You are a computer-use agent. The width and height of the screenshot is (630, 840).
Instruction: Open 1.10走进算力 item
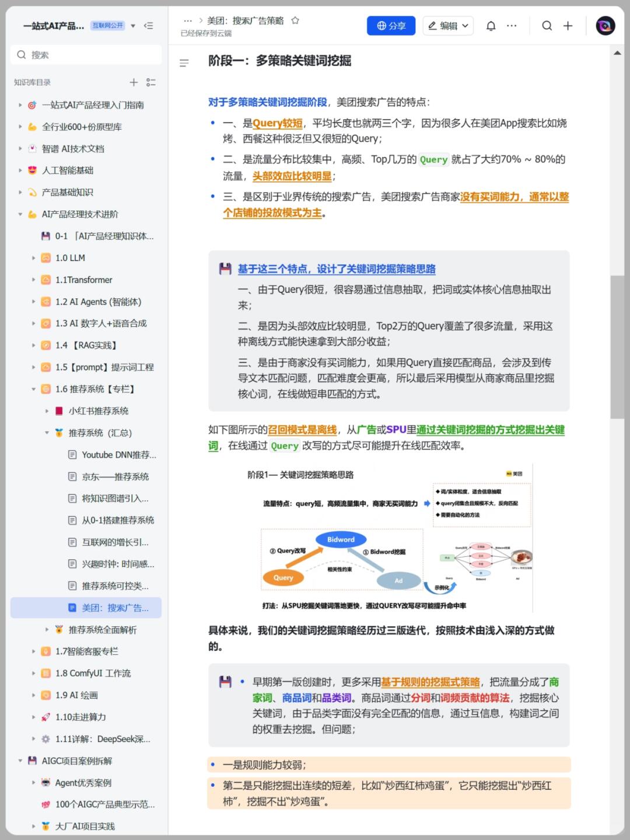point(80,717)
